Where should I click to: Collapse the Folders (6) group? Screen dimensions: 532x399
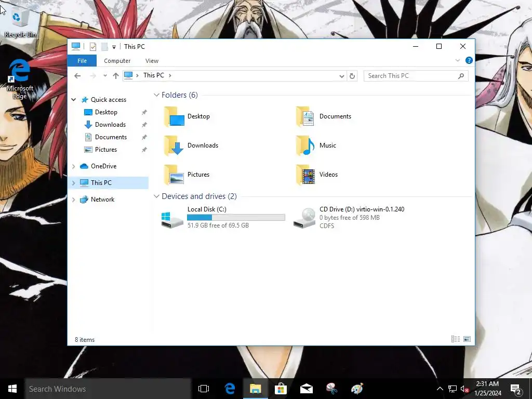156,95
